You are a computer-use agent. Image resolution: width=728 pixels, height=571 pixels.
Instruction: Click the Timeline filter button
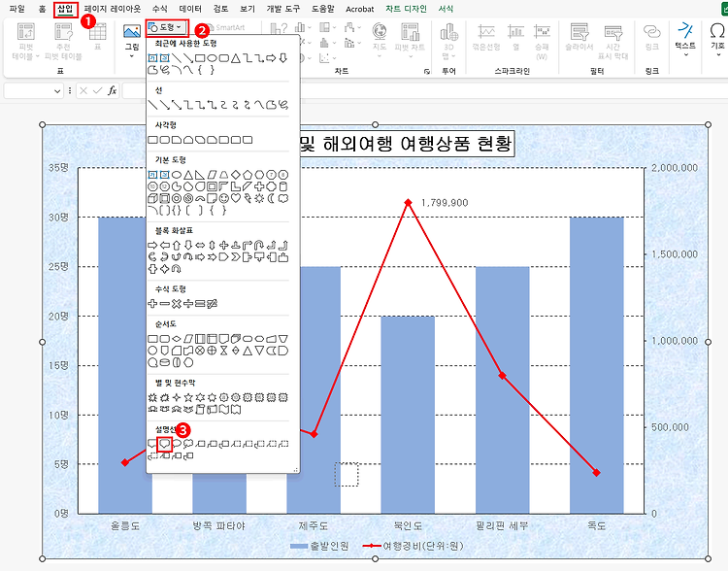click(x=612, y=42)
